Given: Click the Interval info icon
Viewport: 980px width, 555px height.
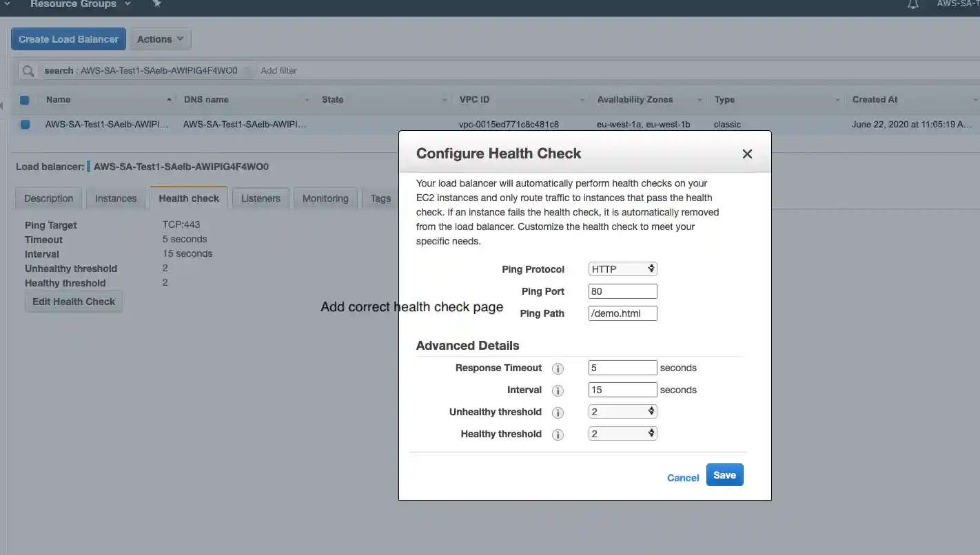Looking at the screenshot, I should tap(558, 390).
